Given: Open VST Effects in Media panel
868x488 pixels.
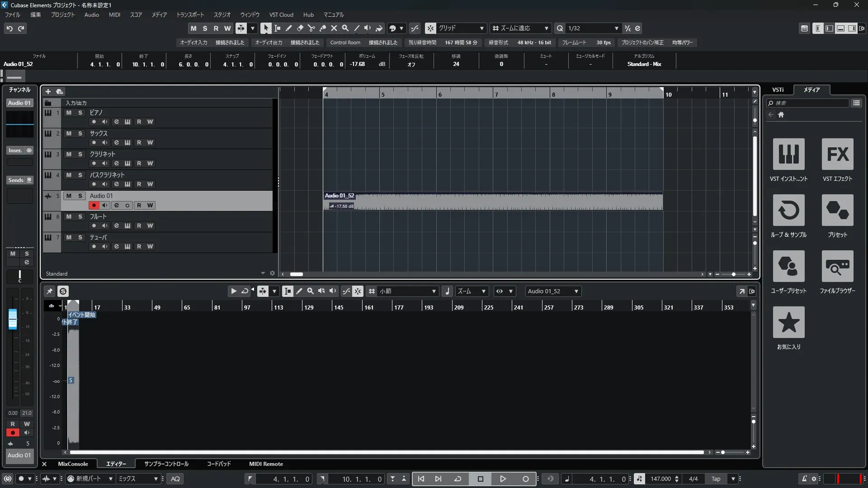Looking at the screenshot, I should point(837,154).
